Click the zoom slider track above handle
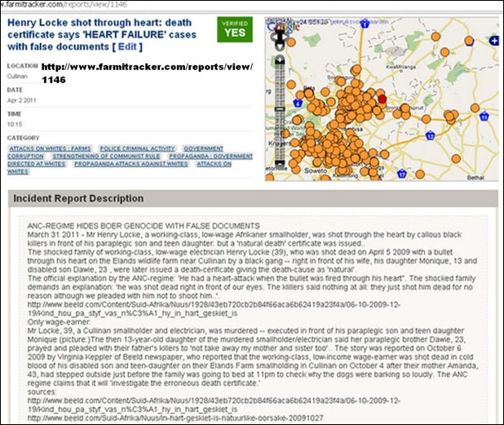 click(x=280, y=85)
